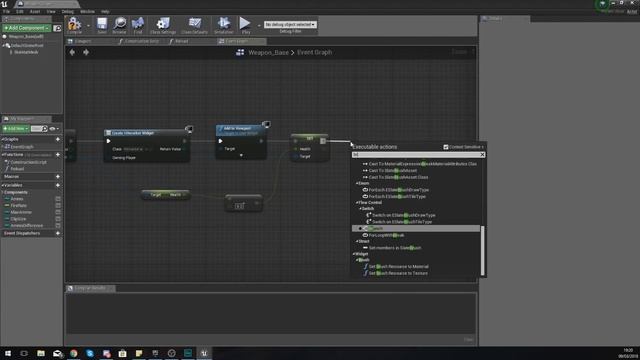Screen dimensions: 640x360
Task: Toggle ClipSize variable editable eye
Action: [58, 219]
